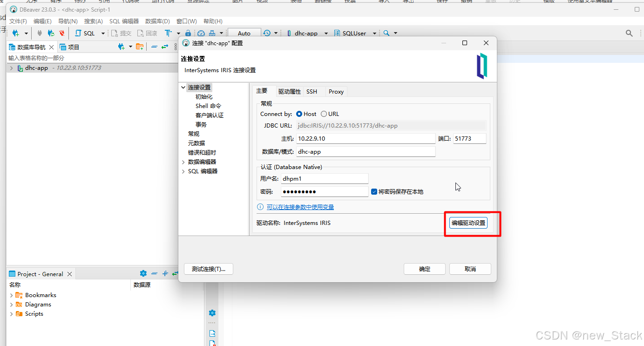
Task: Click the new folder icon in navigator
Action: [139, 47]
